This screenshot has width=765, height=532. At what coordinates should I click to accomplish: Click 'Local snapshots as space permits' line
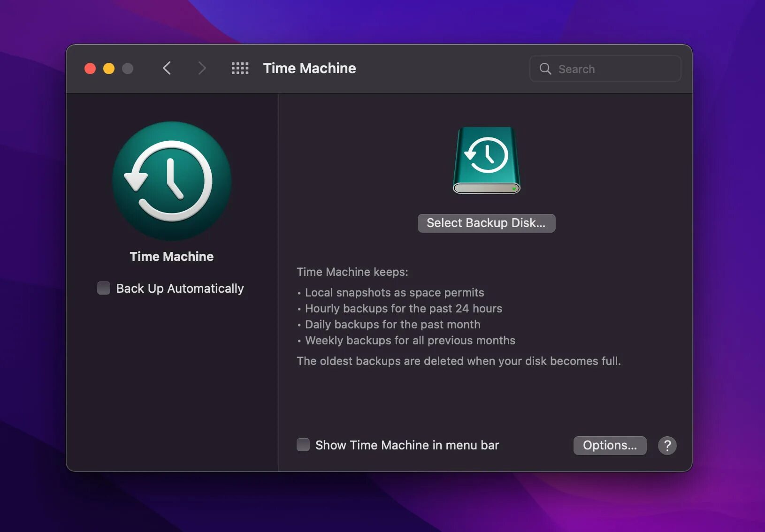coord(394,293)
